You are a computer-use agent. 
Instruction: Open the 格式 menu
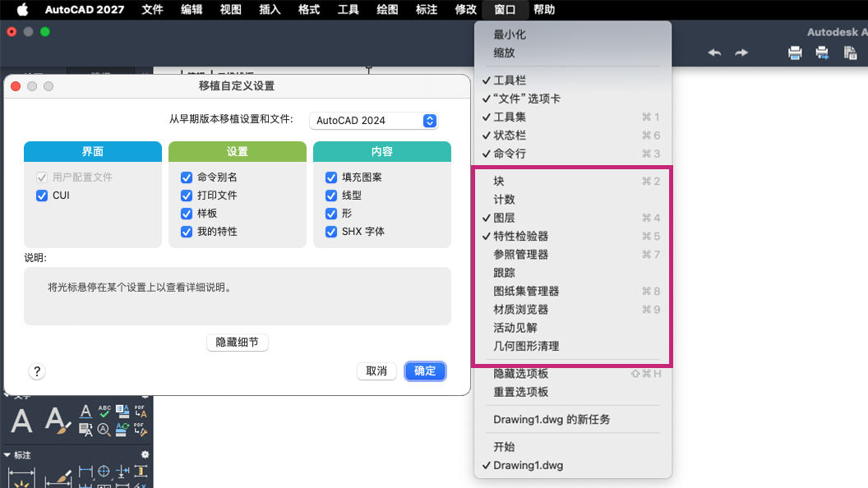[308, 9]
